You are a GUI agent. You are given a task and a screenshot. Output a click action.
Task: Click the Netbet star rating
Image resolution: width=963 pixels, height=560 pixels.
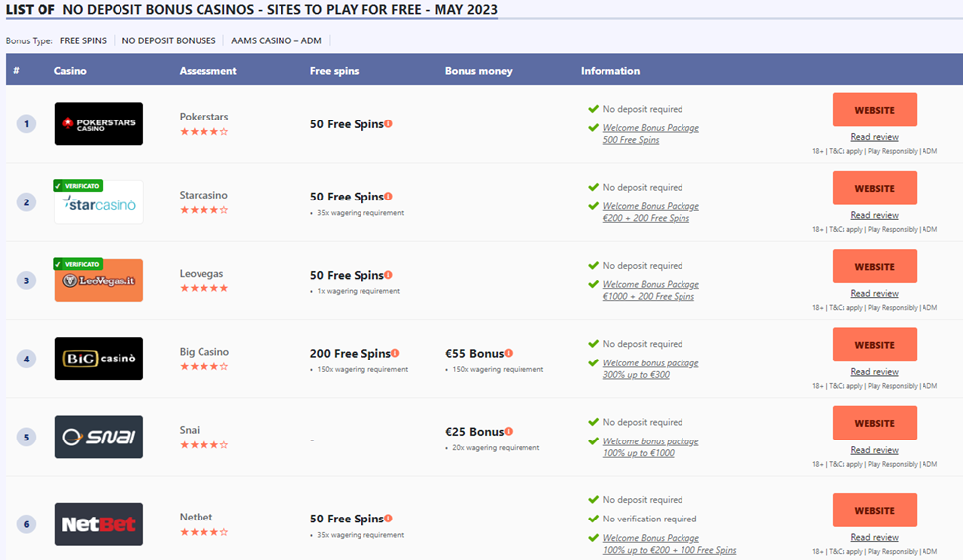pos(203,532)
